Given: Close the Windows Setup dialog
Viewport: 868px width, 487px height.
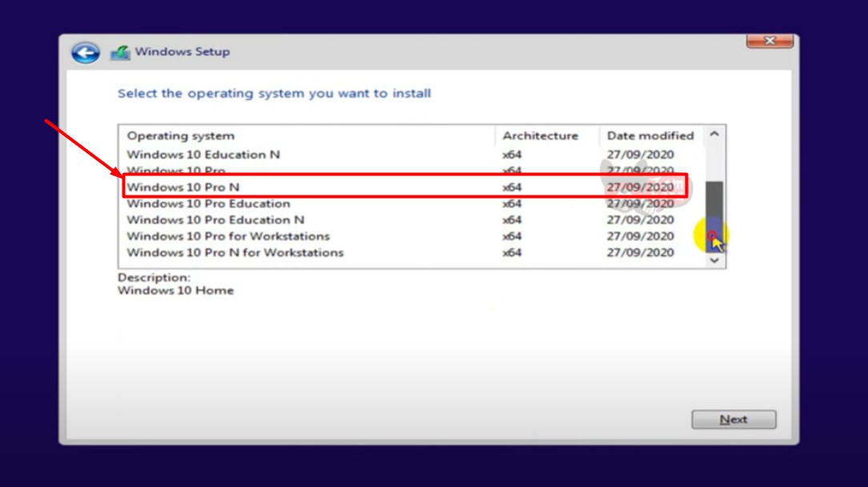Looking at the screenshot, I should pos(770,41).
